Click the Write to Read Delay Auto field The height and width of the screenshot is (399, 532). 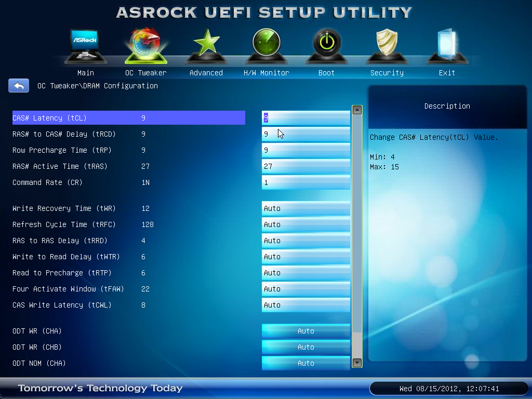point(306,257)
